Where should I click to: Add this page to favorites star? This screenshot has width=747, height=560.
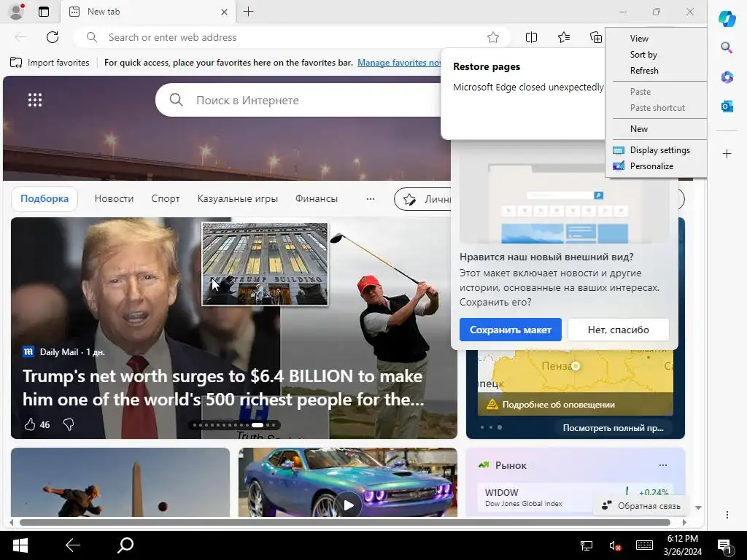coord(493,37)
